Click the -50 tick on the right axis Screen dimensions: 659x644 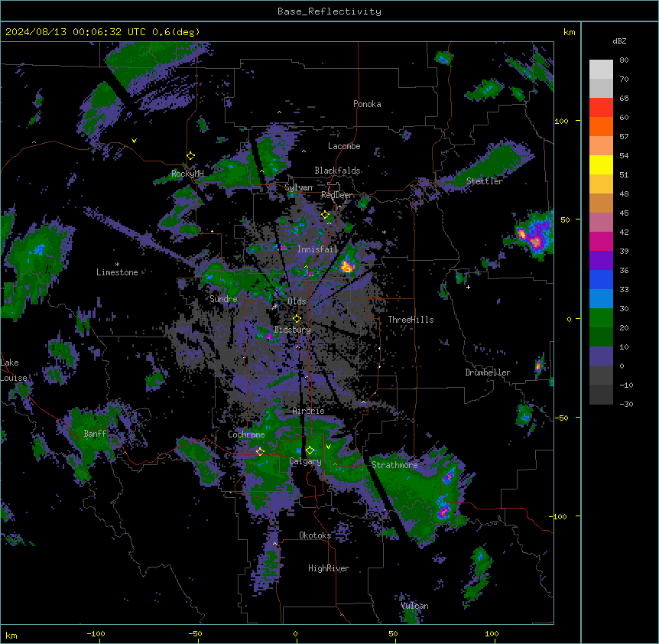pos(561,418)
